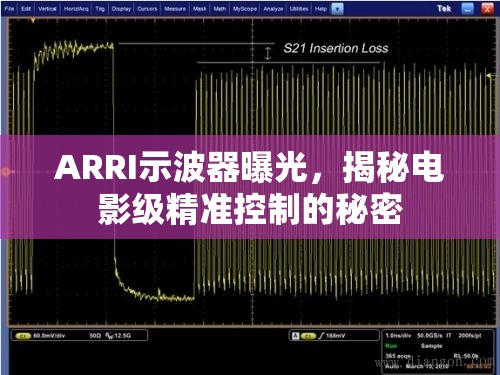Minimize the Tek oscilloscope window
Screen dimensions: 500x375
coord(467,9)
